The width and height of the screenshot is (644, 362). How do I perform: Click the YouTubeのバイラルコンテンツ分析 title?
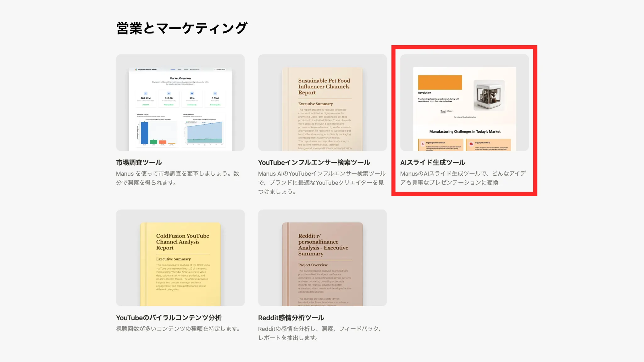click(169, 318)
